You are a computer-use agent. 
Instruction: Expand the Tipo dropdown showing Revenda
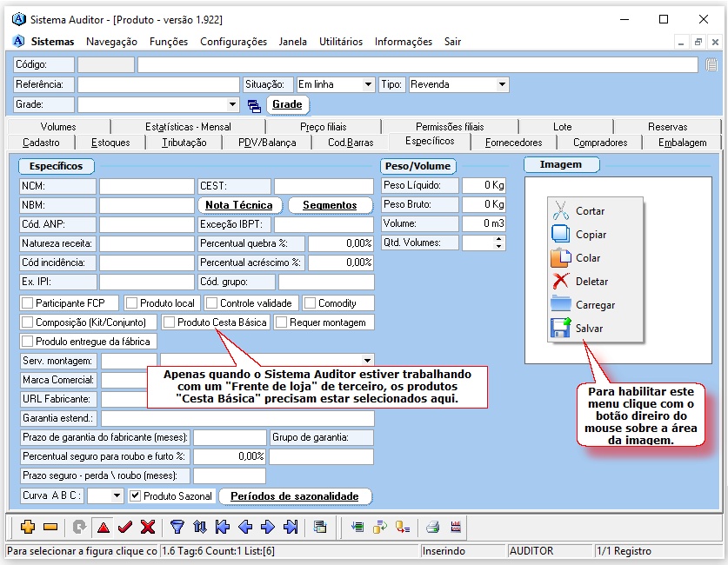[502, 85]
